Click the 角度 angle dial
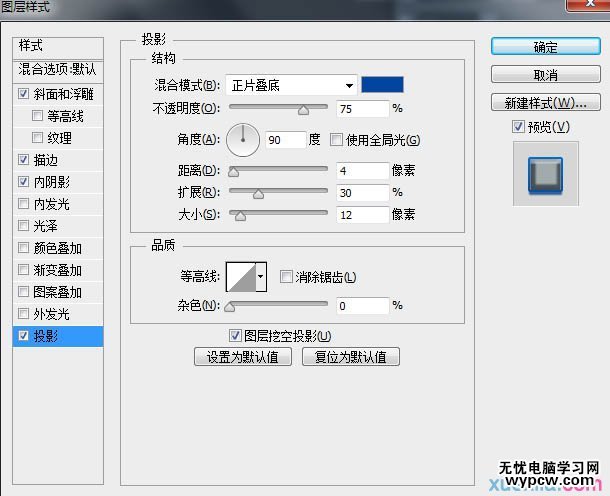 pyautogui.click(x=243, y=140)
